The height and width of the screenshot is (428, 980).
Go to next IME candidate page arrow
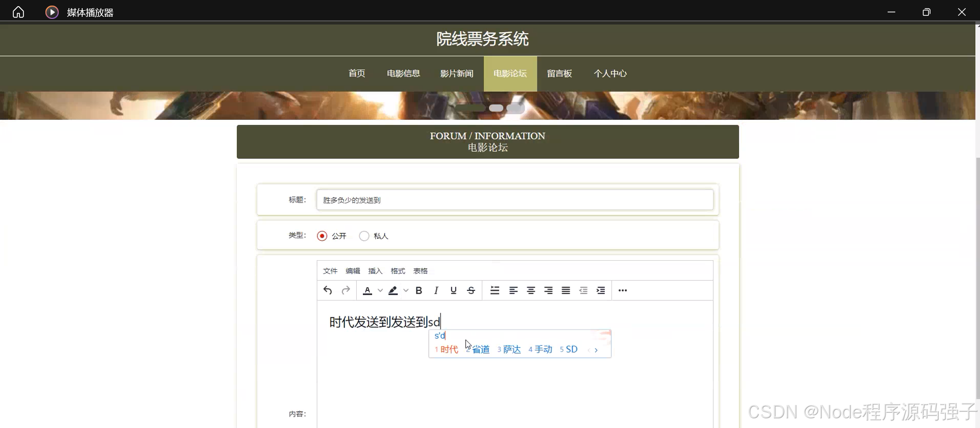[596, 350]
